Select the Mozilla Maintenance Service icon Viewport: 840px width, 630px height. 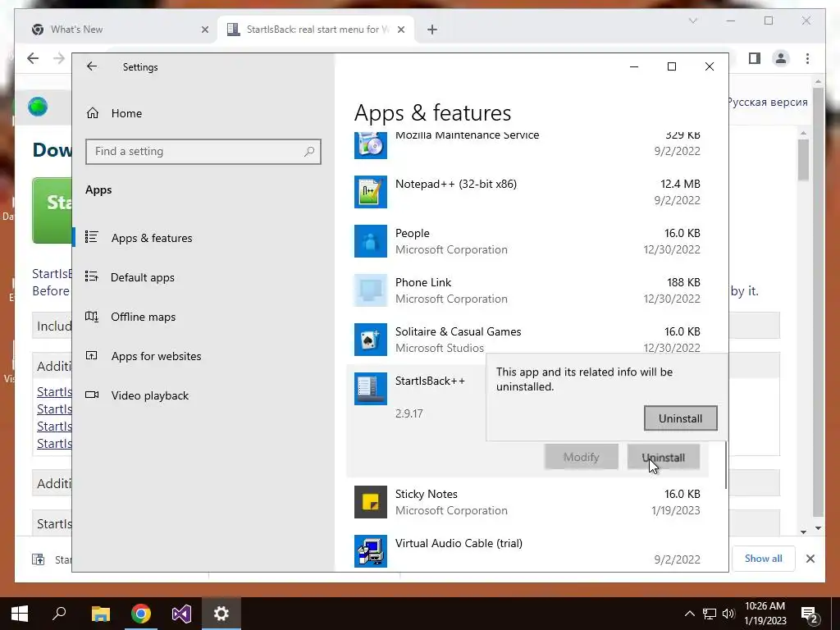tap(371, 144)
